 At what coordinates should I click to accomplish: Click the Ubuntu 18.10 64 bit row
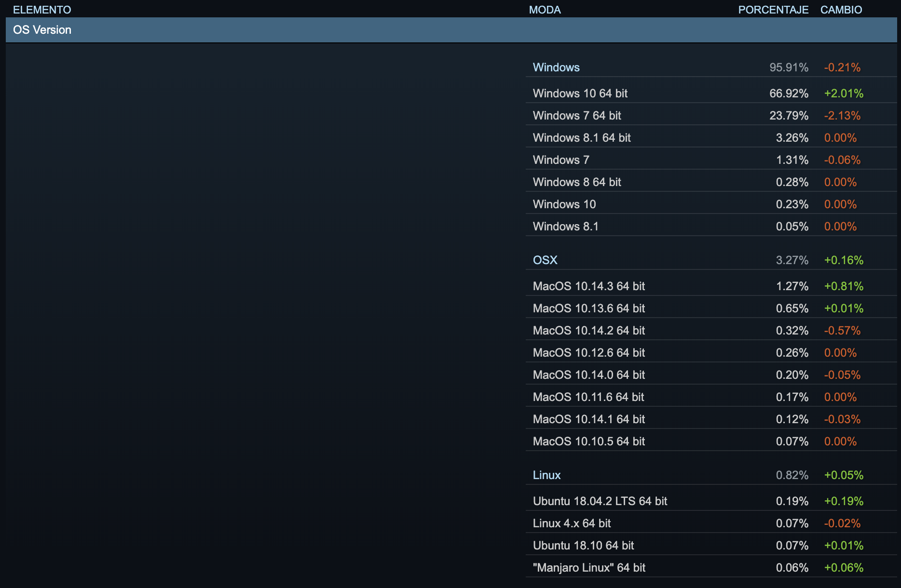(x=711, y=546)
